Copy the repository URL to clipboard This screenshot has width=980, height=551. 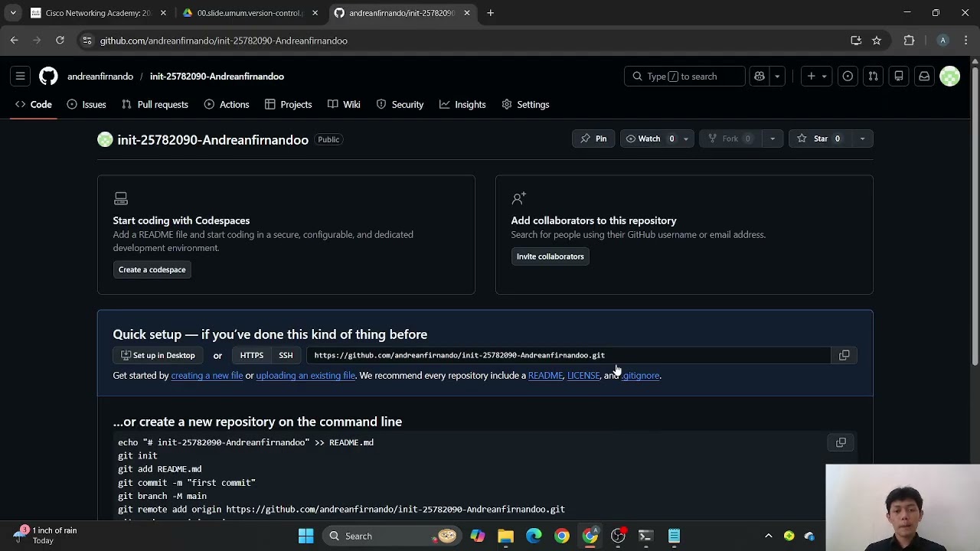[x=844, y=355]
